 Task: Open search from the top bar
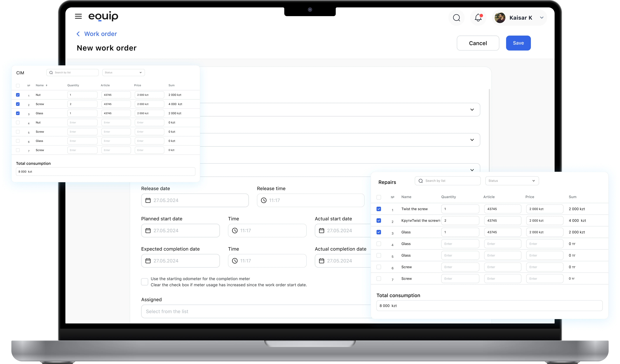coord(456,18)
